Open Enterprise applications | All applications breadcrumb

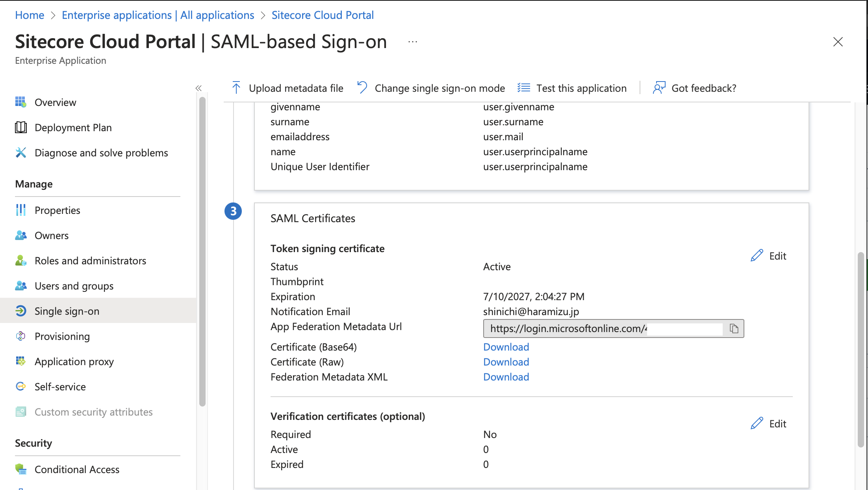pyautogui.click(x=158, y=15)
